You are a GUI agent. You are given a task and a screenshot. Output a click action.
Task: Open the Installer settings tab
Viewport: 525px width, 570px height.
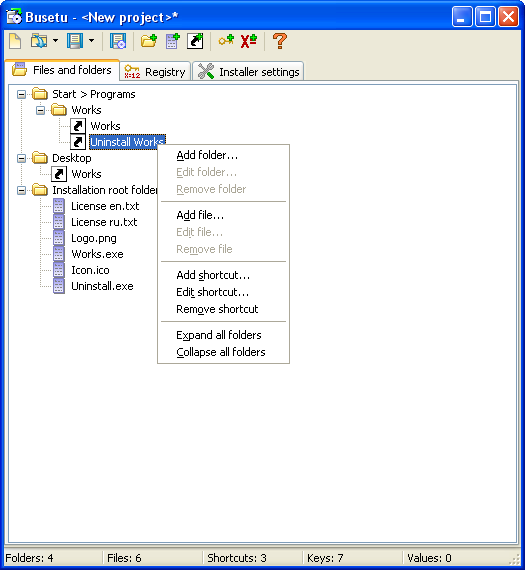pyautogui.click(x=248, y=72)
